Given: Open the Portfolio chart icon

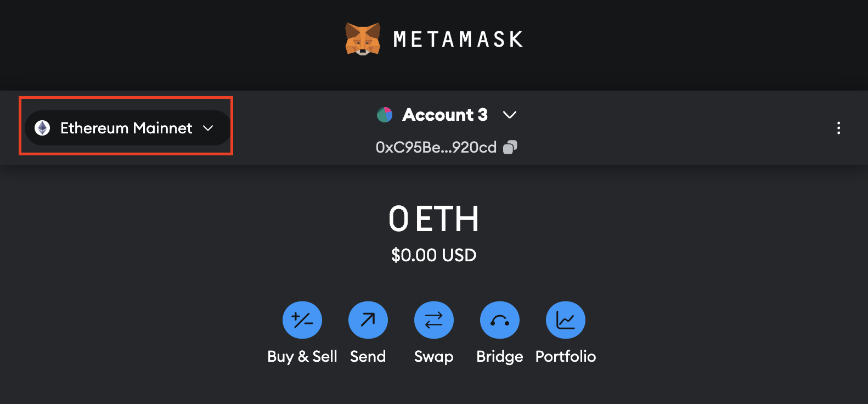Looking at the screenshot, I should (x=566, y=320).
